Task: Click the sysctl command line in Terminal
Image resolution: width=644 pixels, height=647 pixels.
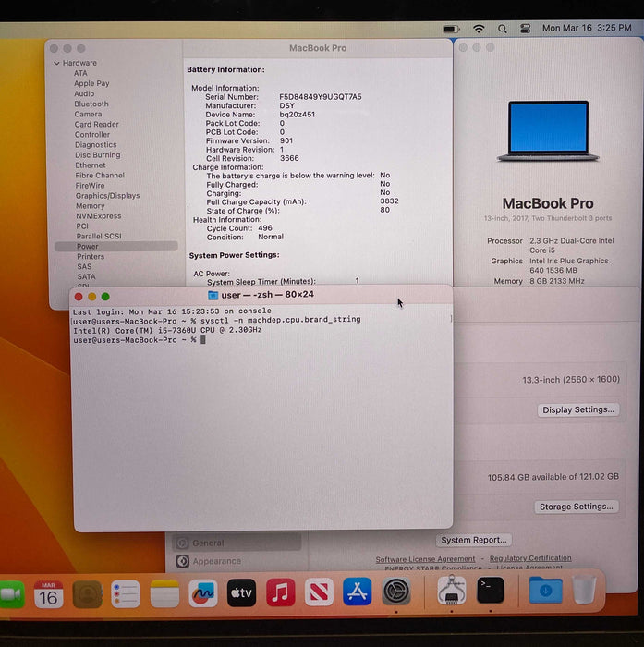Action: 217,320
